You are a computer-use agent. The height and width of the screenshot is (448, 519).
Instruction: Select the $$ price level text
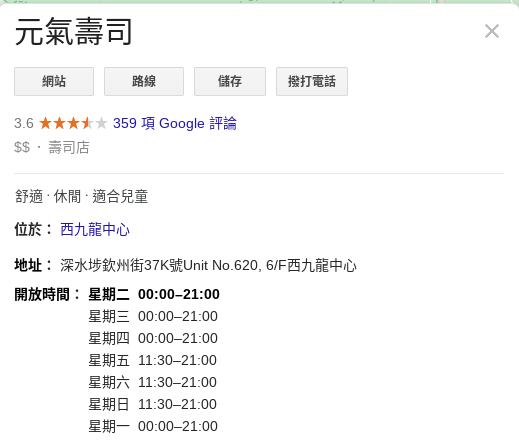22,147
